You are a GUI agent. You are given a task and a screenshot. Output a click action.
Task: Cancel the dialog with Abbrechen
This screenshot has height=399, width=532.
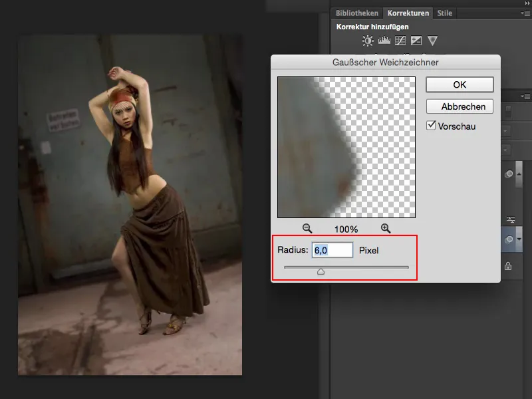[460, 106]
